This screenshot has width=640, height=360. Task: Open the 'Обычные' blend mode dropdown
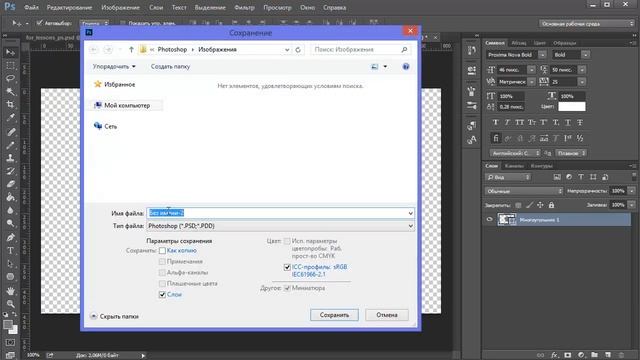pyautogui.click(x=524, y=191)
